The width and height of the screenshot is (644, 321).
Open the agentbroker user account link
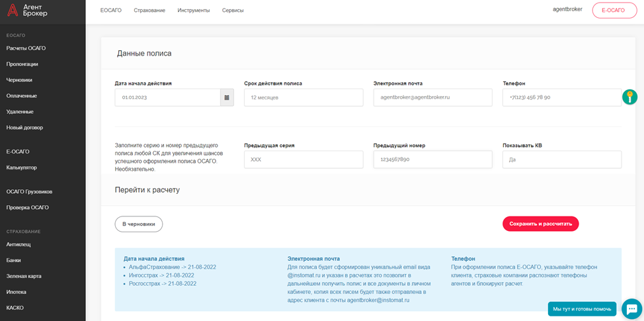(x=567, y=9)
